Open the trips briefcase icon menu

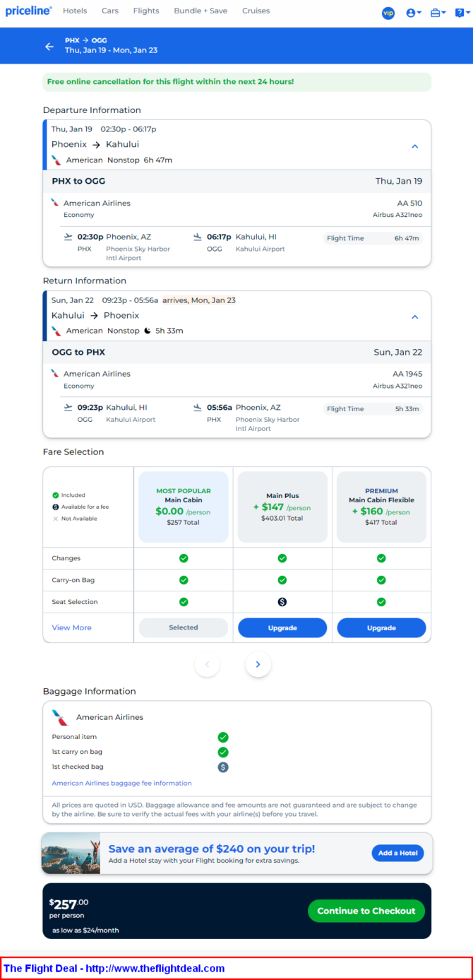pyautogui.click(x=438, y=13)
